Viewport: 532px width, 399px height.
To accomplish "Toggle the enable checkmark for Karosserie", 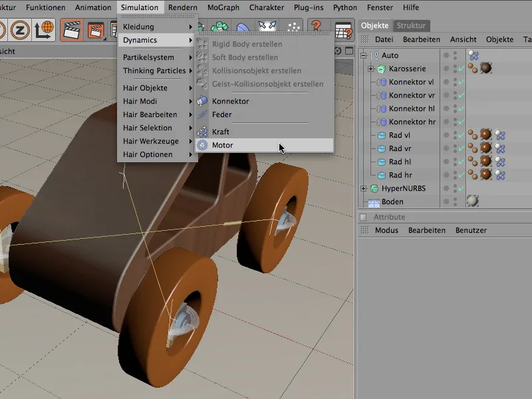I will pyautogui.click(x=461, y=69).
